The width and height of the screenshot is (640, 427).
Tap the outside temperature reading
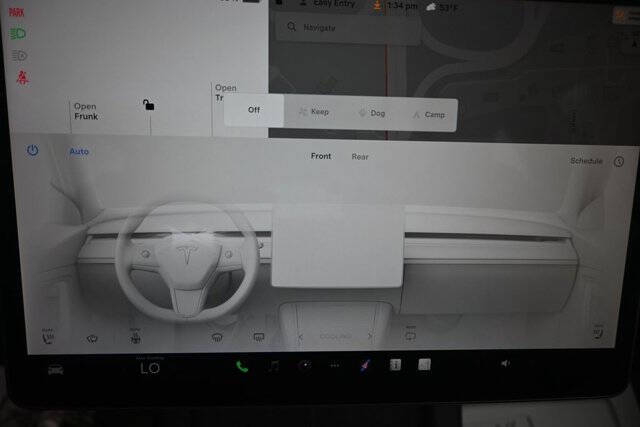click(x=448, y=7)
